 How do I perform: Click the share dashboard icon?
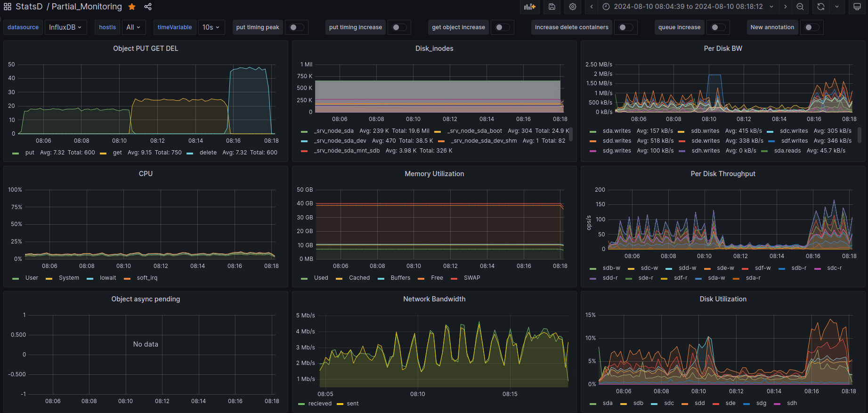pyautogui.click(x=148, y=7)
